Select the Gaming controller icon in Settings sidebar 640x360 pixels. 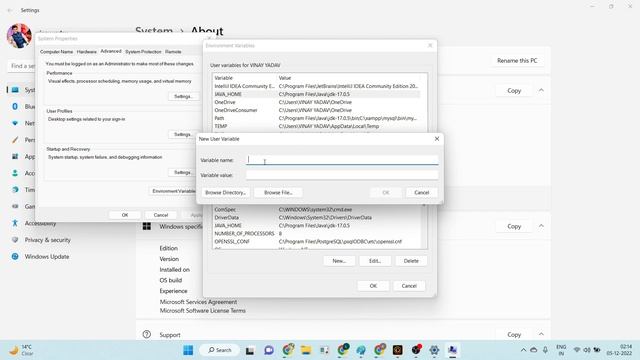(15, 207)
